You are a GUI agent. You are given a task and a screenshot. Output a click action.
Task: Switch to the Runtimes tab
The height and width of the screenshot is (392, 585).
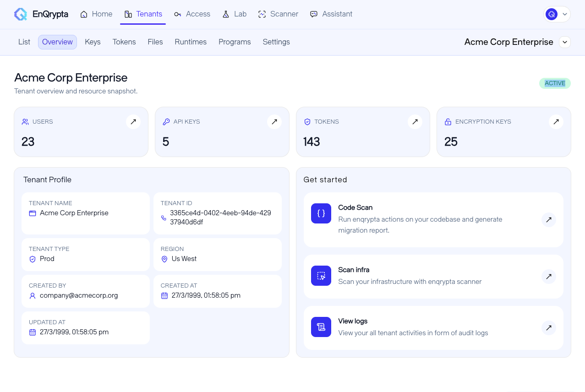tap(191, 42)
